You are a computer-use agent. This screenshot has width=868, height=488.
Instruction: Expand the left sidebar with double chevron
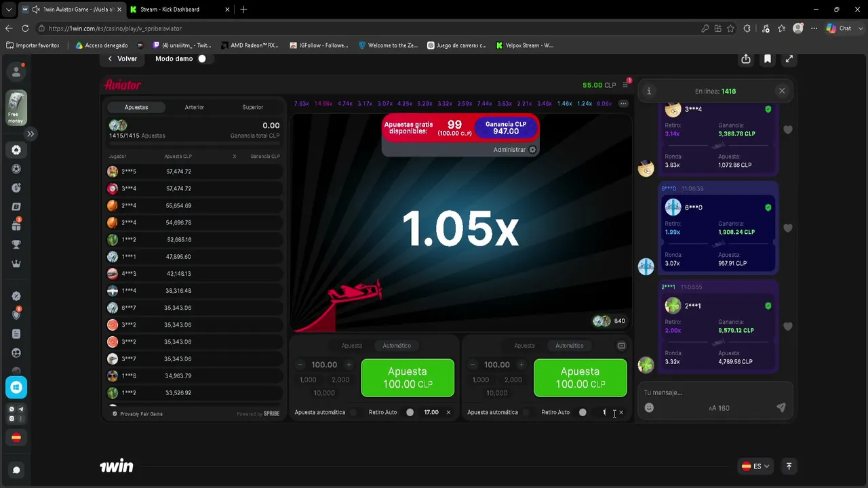pos(31,134)
